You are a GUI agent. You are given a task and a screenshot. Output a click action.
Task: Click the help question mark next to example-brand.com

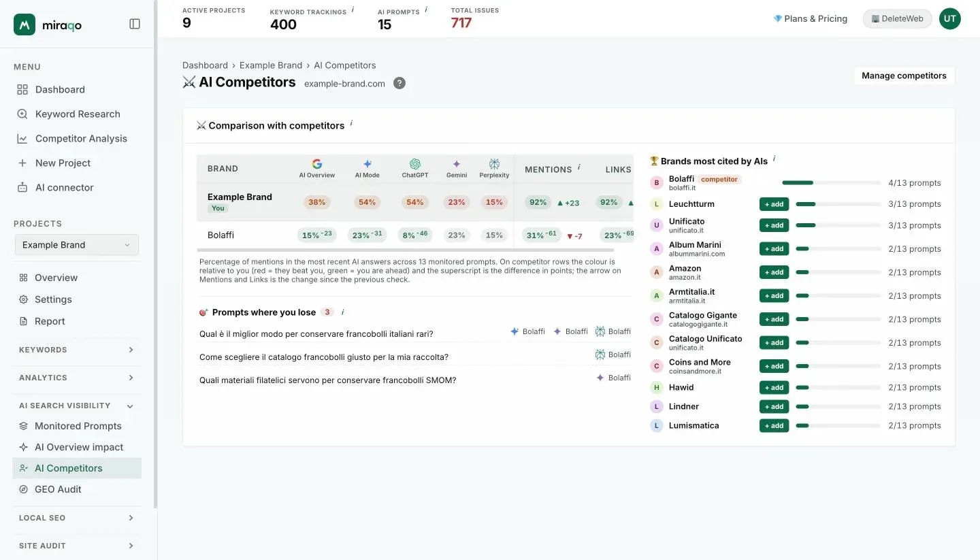(x=399, y=83)
